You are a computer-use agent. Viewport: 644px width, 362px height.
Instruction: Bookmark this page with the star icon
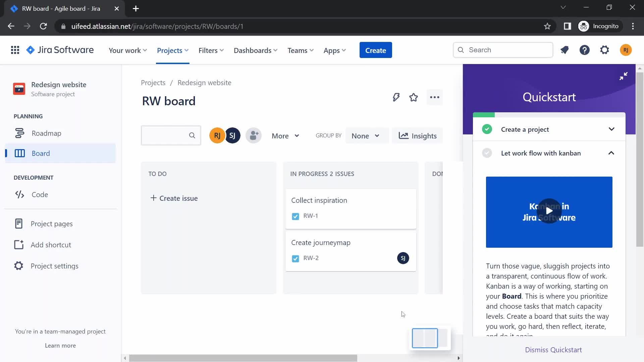547,26
